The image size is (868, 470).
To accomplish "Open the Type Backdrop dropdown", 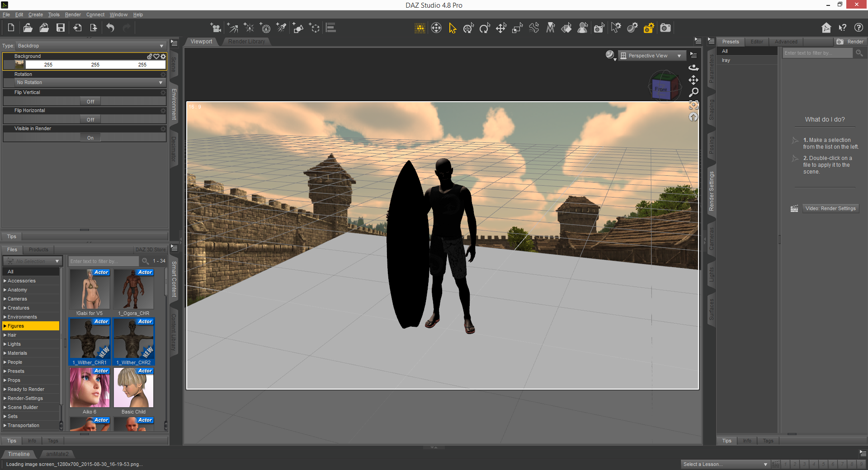I will coord(91,46).
